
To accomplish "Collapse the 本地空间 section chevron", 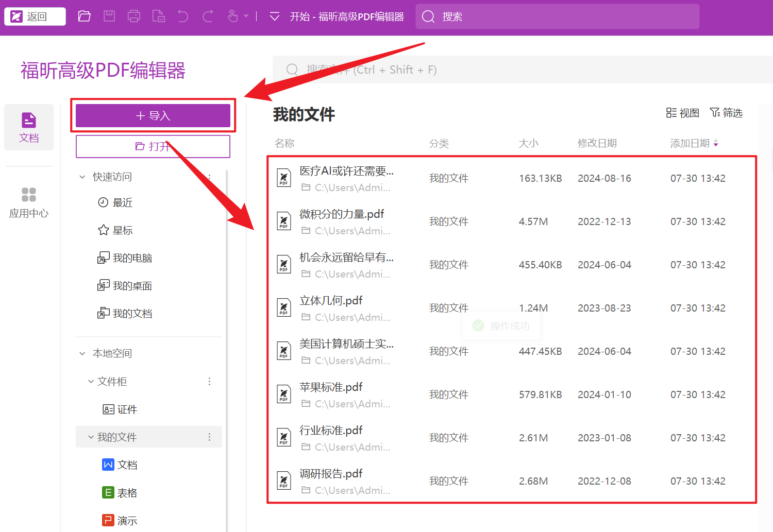I will point(82,353).
